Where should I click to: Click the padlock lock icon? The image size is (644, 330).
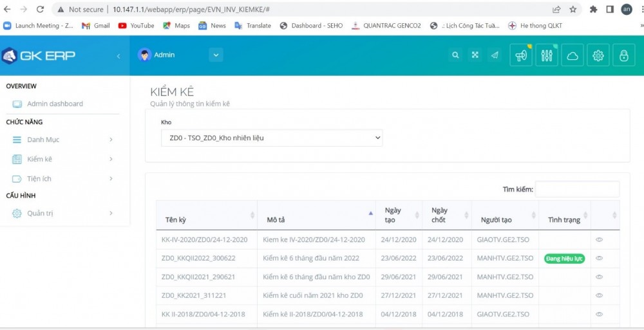(x=623, y=55)
